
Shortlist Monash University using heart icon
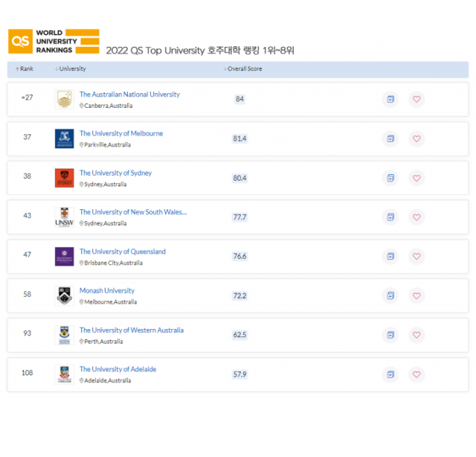pos(416,295)
